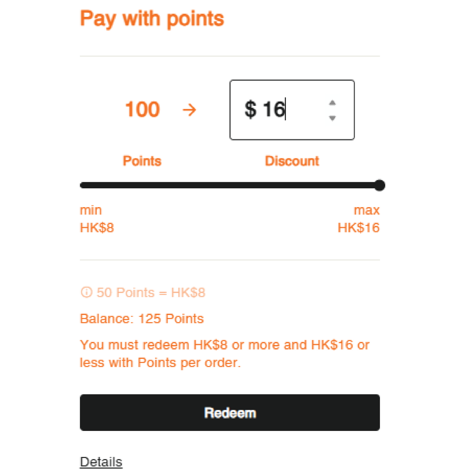The image size is (463, 476).
Task: Click the orange arrow between points and discount
Action: click(x=189, y=110)
